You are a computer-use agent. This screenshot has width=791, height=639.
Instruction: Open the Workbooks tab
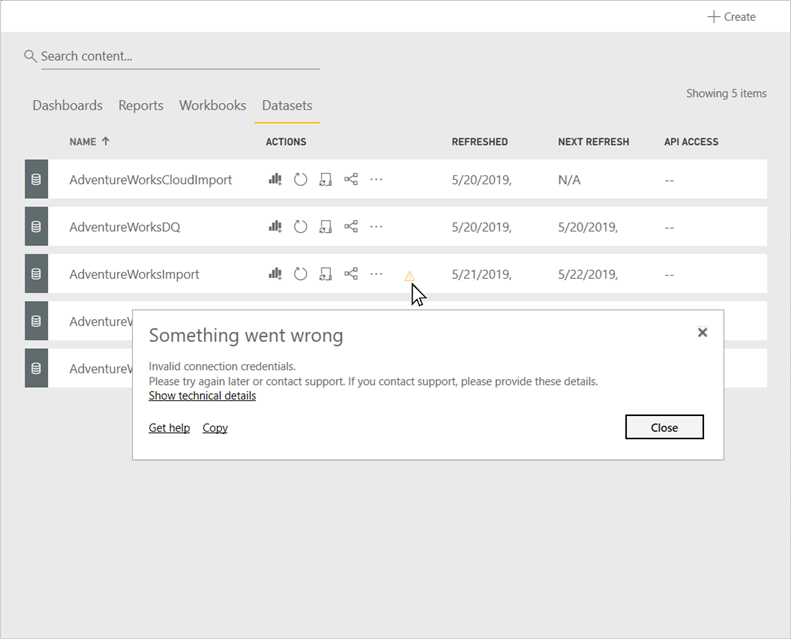pos(212,105)
